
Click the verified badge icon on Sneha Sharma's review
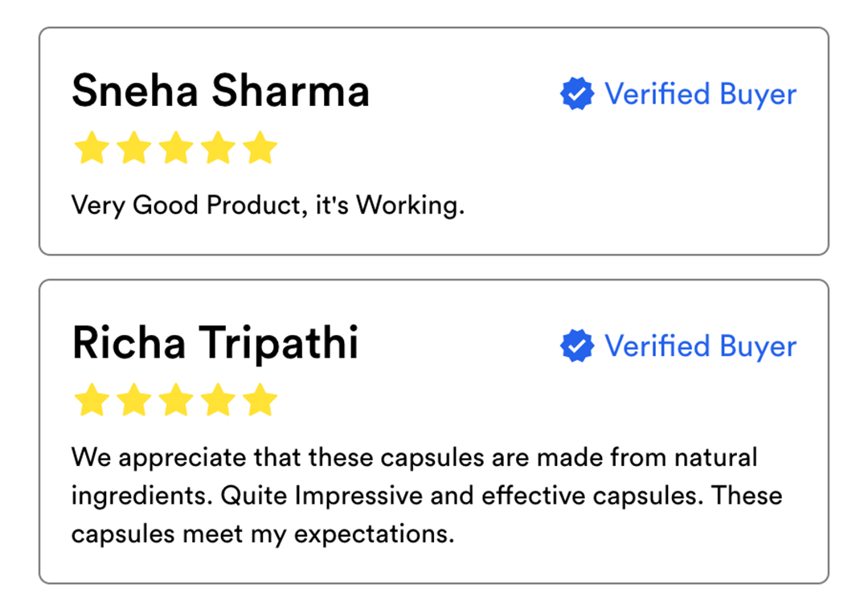click(576, 94)
